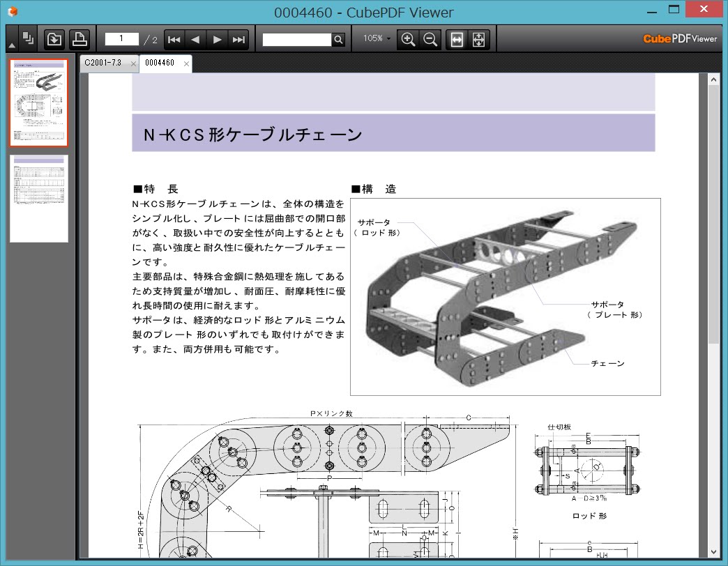The height and width of the screenshot is (566, 728).
Task: Go to previous page arrow
Action: coord(195,40)
